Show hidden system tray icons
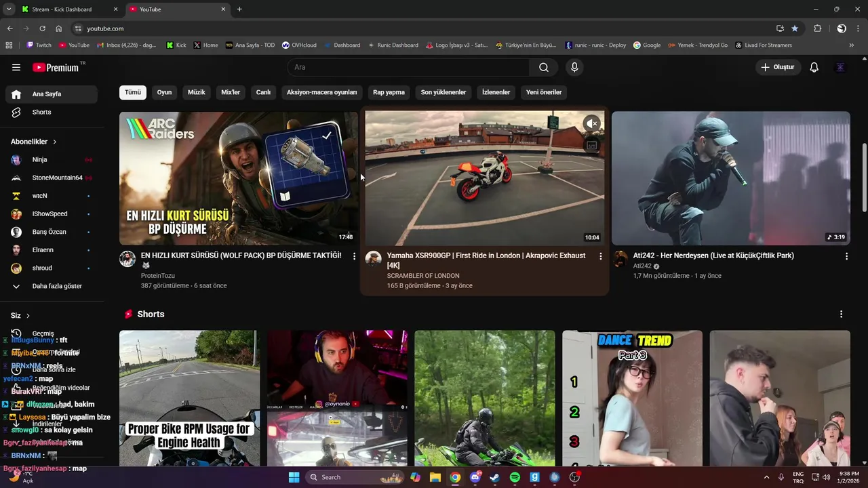The image size is (868, 488). [767, 477]
